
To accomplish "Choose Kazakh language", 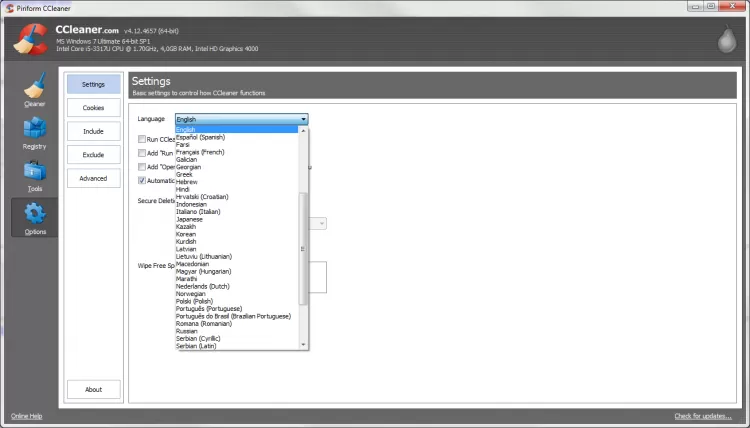I will (237, 227).
